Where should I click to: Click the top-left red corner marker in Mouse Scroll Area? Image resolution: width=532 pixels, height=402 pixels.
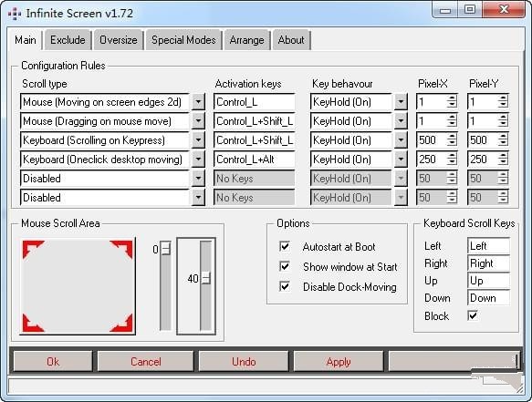point(33,249)
